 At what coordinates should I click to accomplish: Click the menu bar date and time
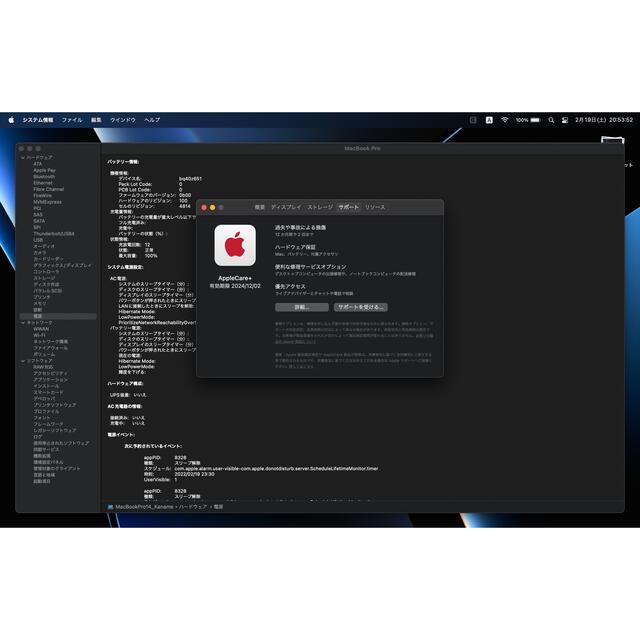click(x=604, y=120)
